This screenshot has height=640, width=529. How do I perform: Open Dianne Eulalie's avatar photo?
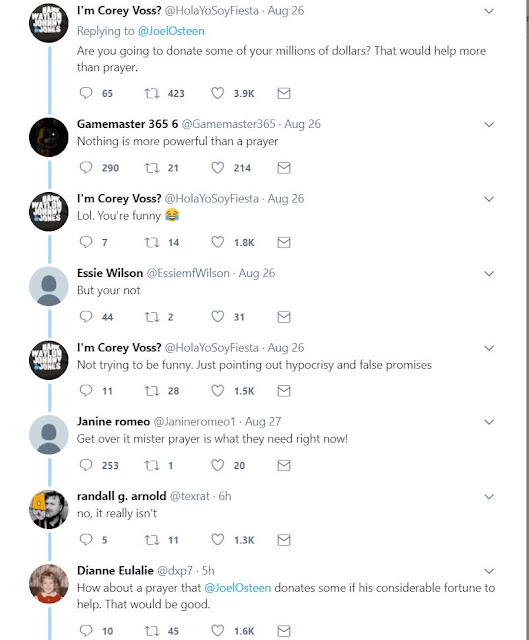tap(49, 584)
